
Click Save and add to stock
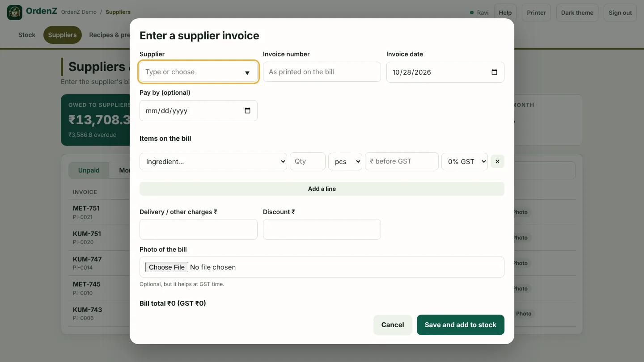[x=461, y=325]
